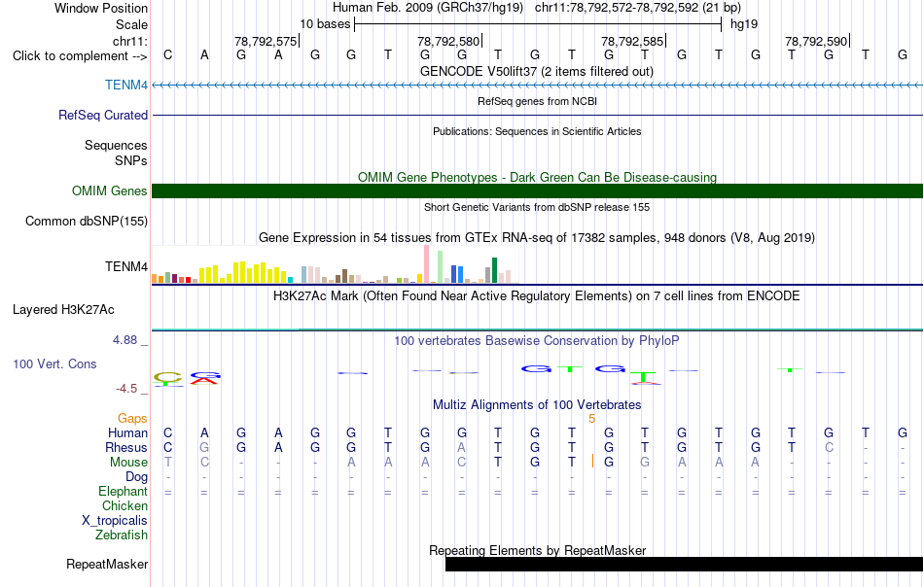This screenshot has width=924, height=587.
Task: Open the RefSeq Curated track label
Action: pos(102,115)
